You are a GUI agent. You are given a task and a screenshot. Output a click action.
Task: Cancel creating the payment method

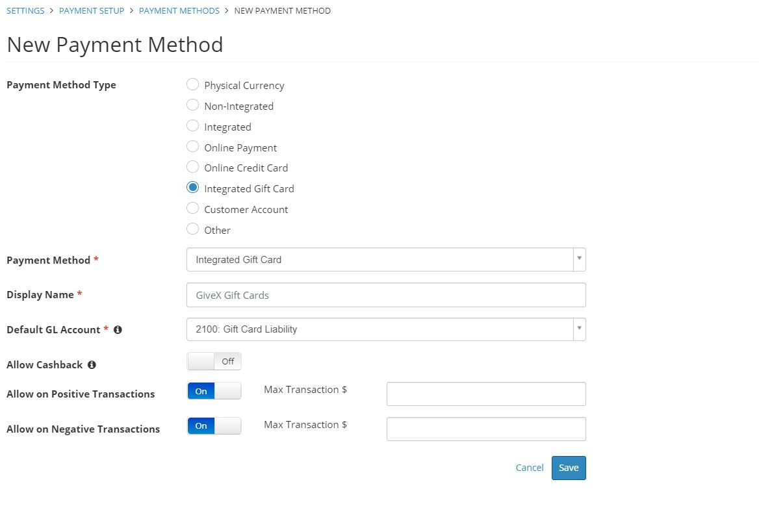(529, 467)
